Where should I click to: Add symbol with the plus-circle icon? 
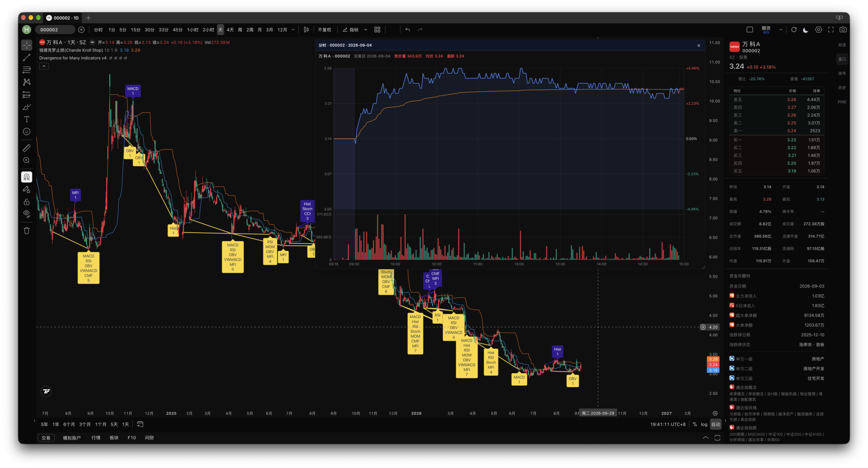click(x=81, y=30)
